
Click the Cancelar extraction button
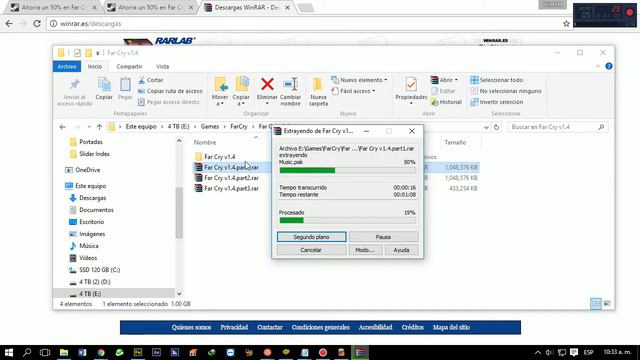click(311, 250)
